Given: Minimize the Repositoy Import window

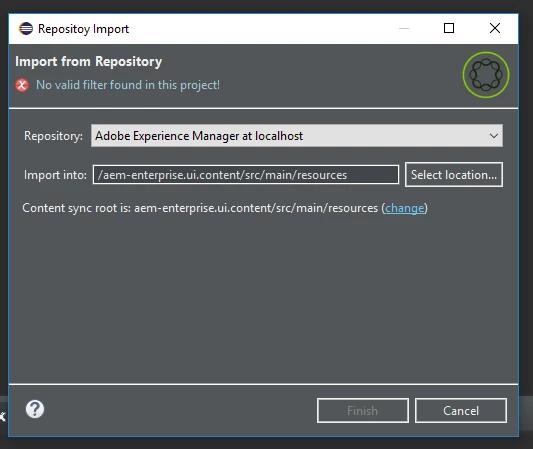Looking at the screenshot, I should click(x=403, y=28).
